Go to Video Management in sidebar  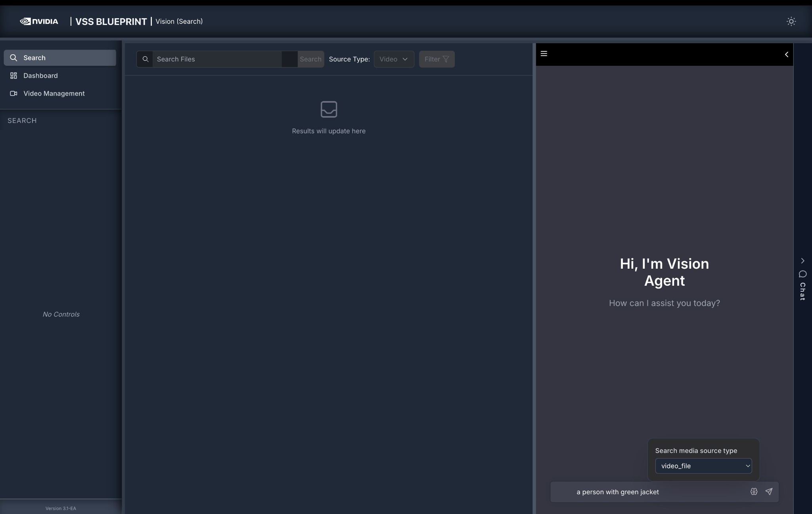click(x=54, y=94)
